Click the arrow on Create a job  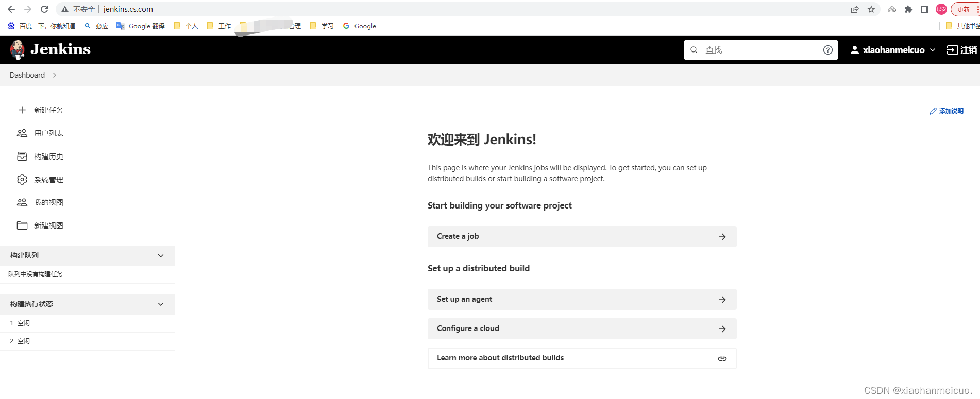tap(722, 237)
